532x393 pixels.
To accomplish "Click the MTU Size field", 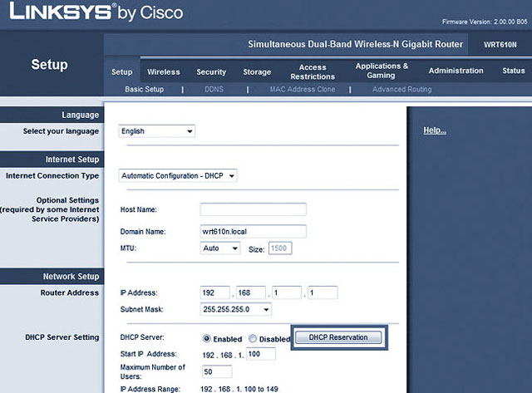I will tap(280, 248).
